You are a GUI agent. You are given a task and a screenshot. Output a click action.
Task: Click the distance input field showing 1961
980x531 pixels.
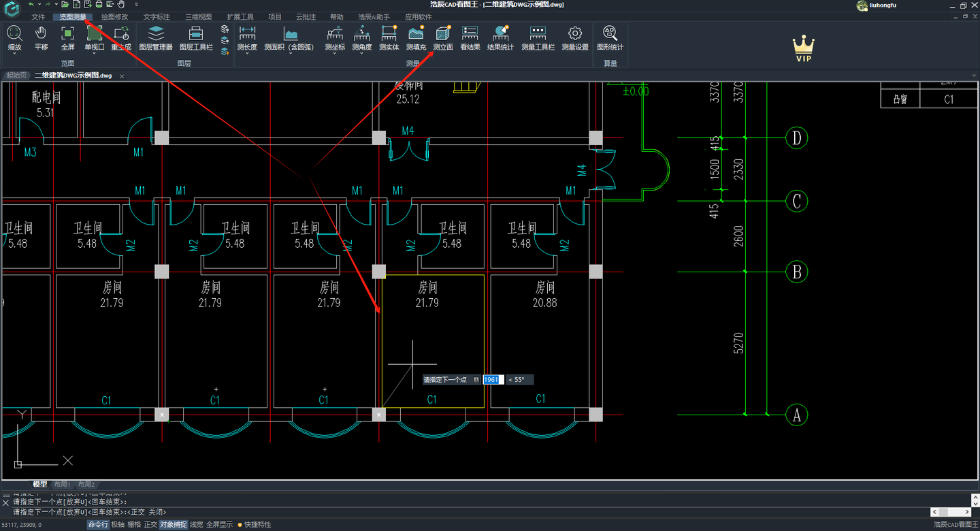tap(493, 380)
